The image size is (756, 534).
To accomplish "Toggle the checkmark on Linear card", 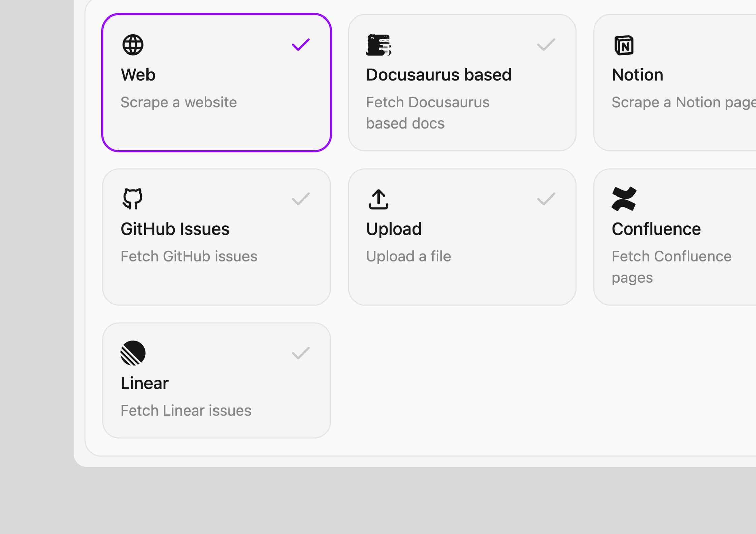I will [300, 353].
